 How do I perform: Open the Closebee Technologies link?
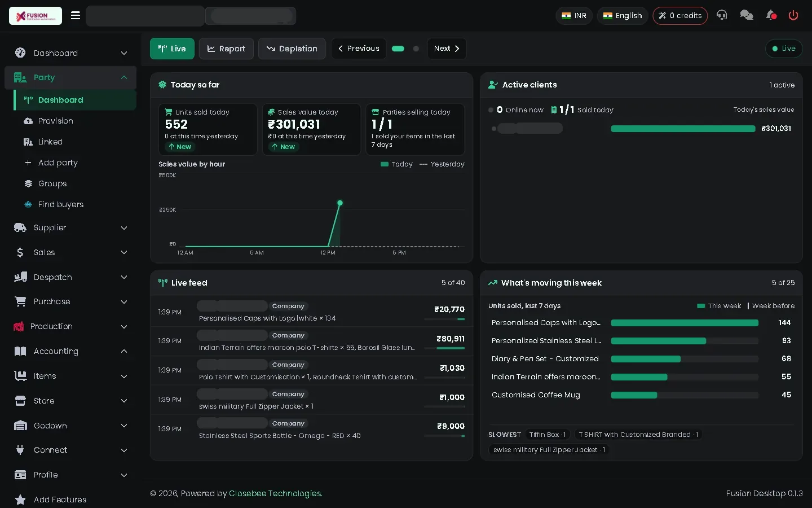pyautogui.click(x=275, y=493)
